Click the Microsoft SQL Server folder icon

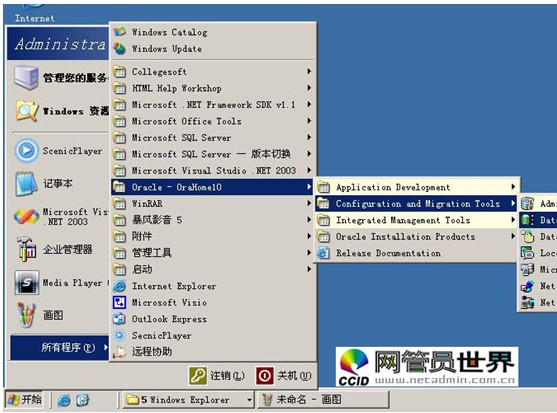[x=120, y=138]
